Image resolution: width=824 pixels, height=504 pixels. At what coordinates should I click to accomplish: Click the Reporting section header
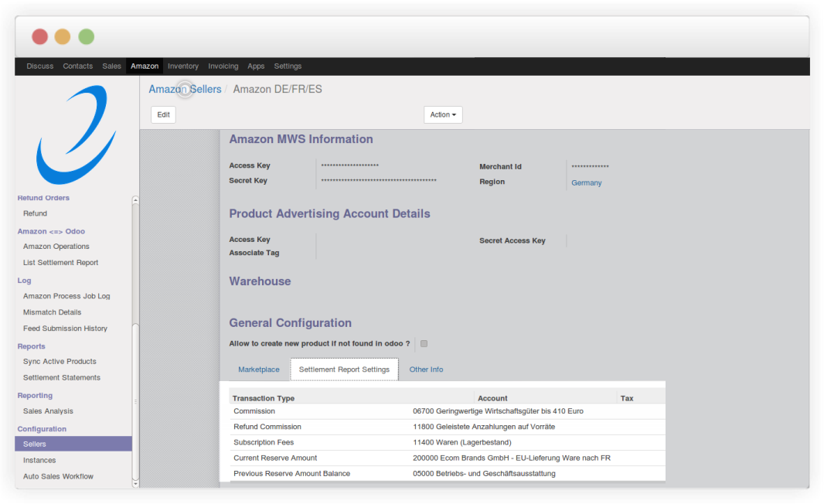click(35, 396)
